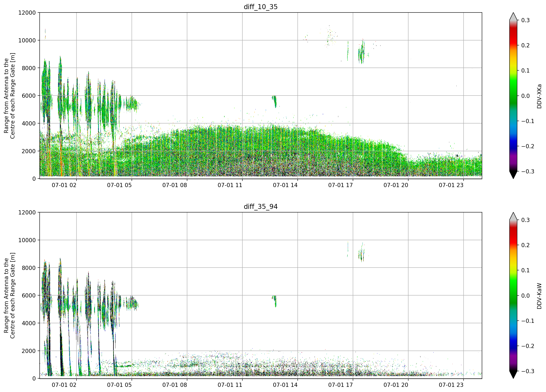Click the 07-01 02 tick under diff_10_35 plot

64,185
